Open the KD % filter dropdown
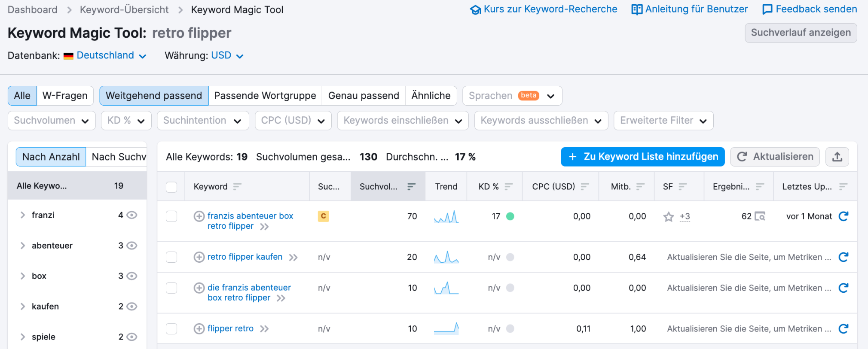Viewport: 868px width, 349px height. tap(126, 120)
